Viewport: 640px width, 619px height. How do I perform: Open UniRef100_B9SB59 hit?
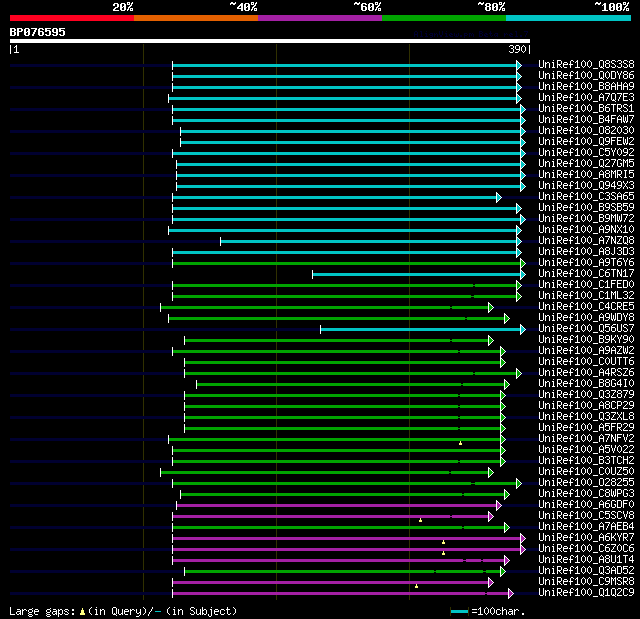(x=586, y=208)
